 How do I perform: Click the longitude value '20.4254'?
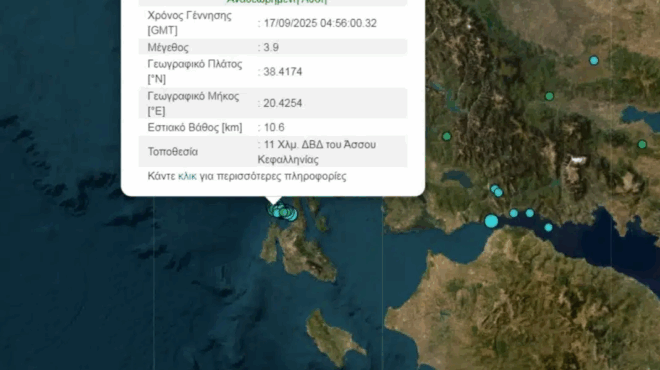[282, 103]
